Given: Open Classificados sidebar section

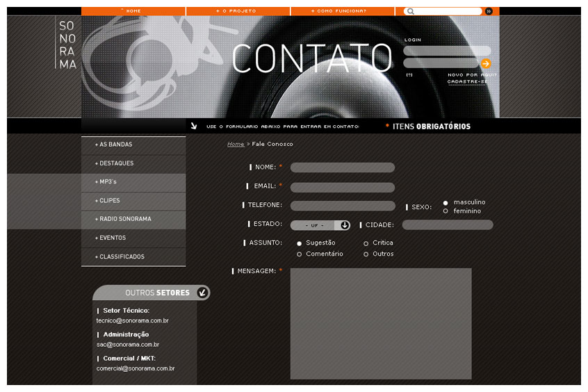Looking at the screenshot, I should [133, 257].
